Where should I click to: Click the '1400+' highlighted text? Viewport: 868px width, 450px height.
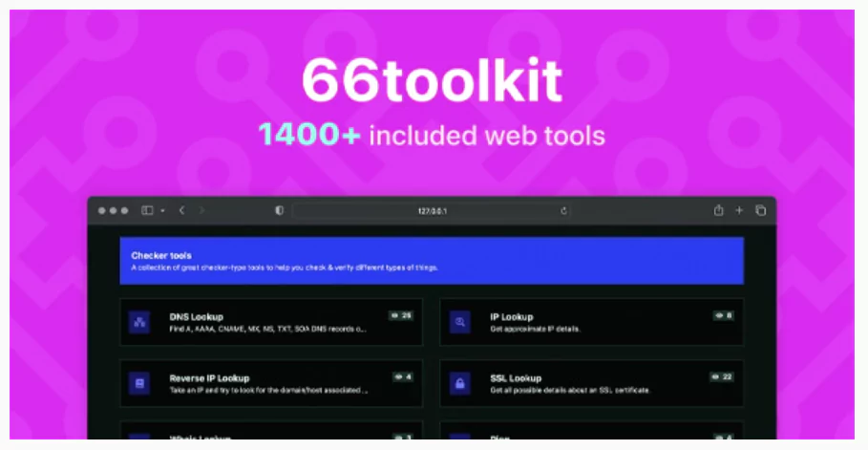pos(309,135)
